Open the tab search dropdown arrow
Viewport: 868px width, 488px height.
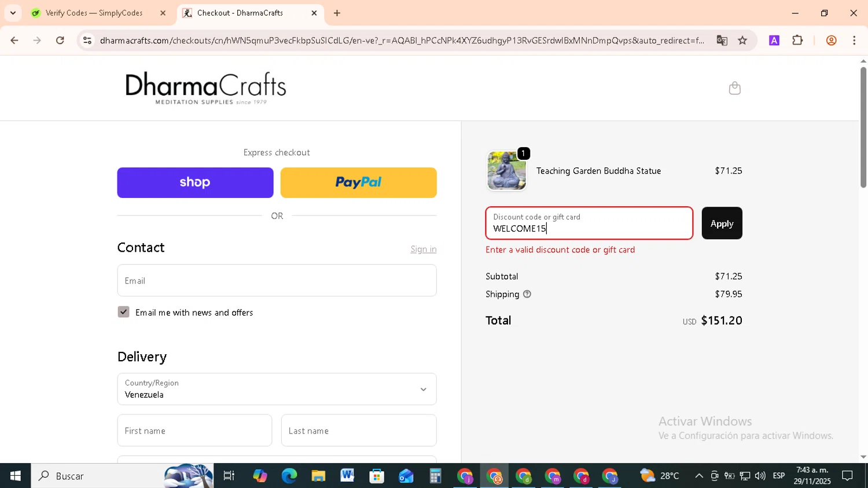click(x=13, y=13)
